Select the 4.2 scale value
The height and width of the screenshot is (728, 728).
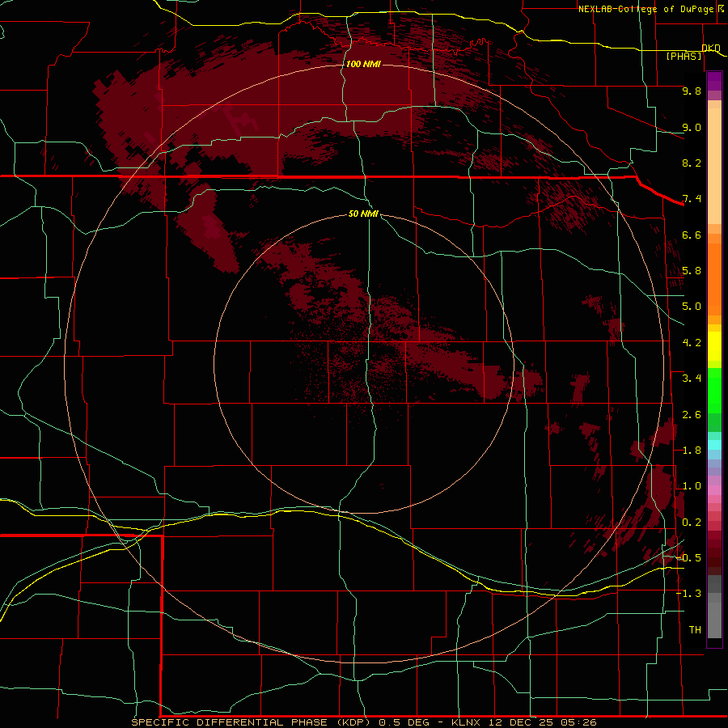click(692, 343)
